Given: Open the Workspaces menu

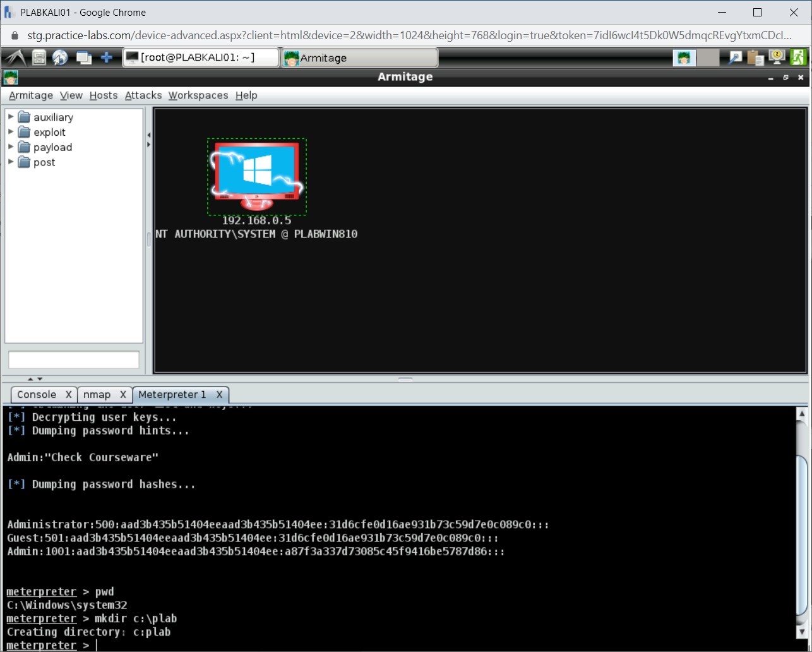Looking at the screenshot, I should [198, 95].
